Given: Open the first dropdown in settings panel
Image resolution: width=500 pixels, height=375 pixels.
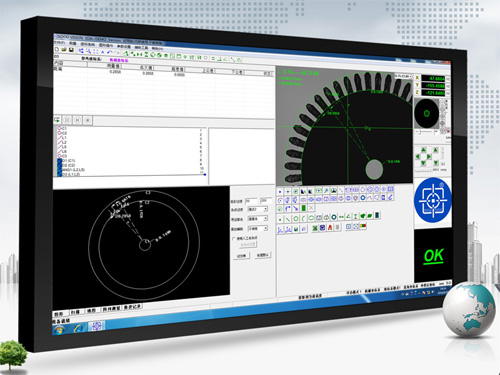Looking at the screenshot, I should point(258,209).
